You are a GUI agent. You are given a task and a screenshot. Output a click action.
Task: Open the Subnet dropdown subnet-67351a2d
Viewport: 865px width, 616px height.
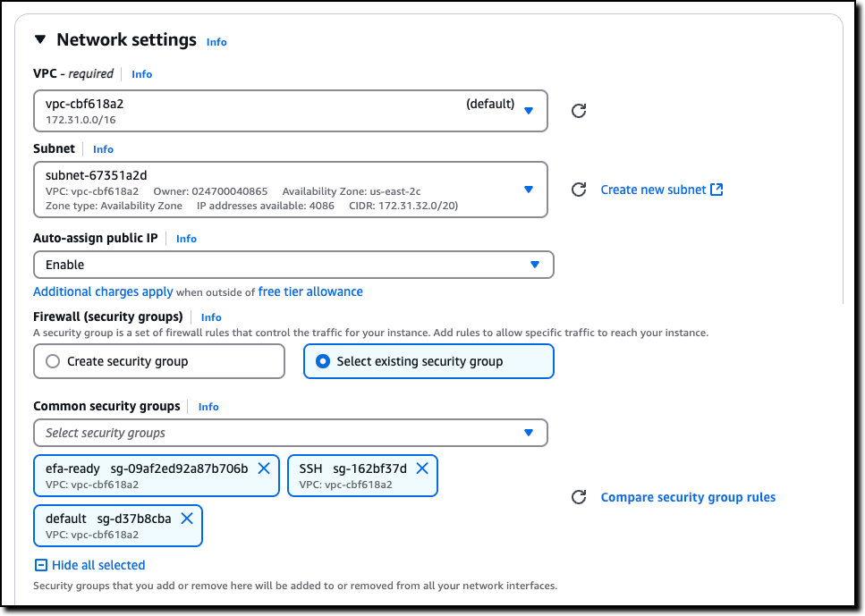click(290, 190)
